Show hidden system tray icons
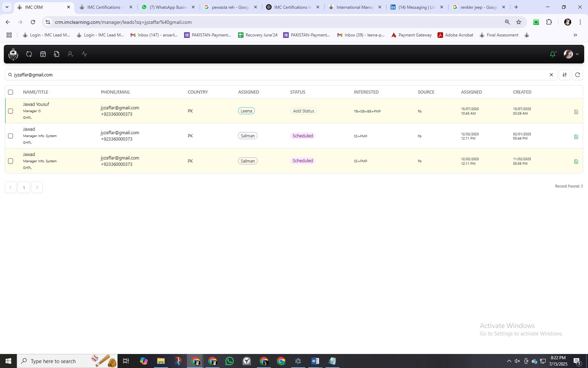The width and height of the screenshot is (588, 368). click(509, 361)
